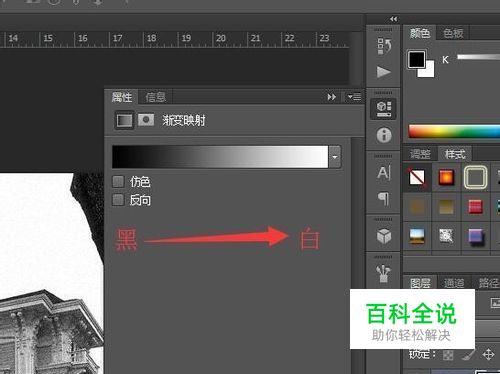Open the gradient picker dropdown arrow

(335, 157)
